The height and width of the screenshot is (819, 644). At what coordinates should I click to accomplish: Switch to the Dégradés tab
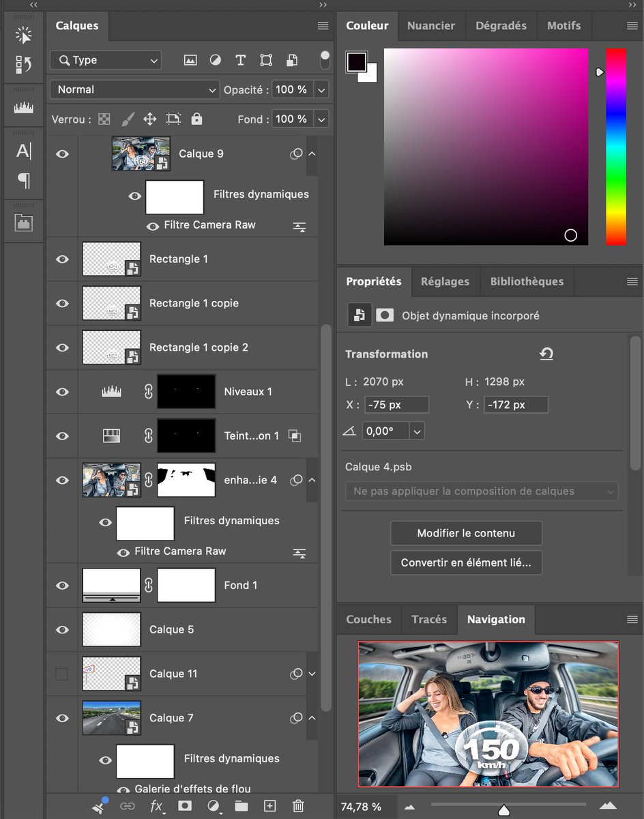(x=501, y=26)
